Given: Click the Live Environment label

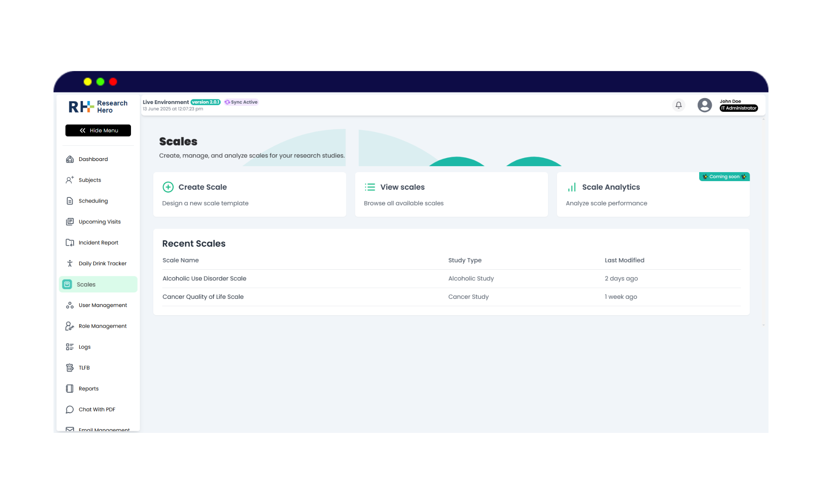Looking at the screenshot, I should pos(166,102).
